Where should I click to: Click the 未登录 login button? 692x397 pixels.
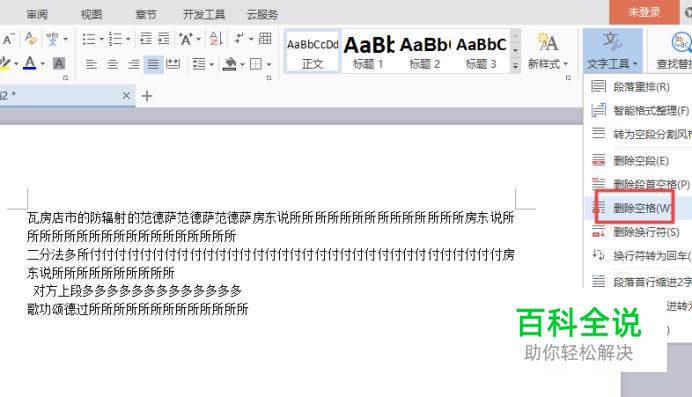644,12
